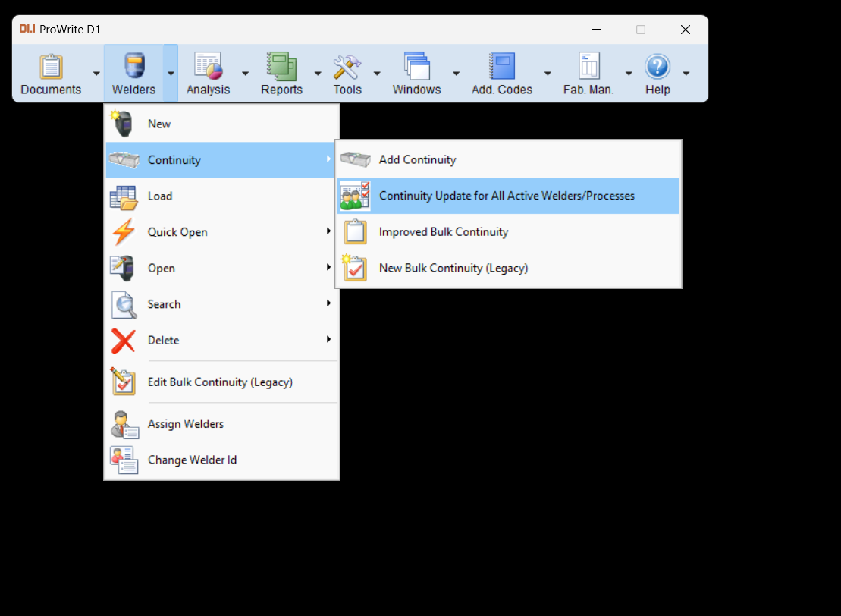Click the ProWrite D1 app logo icon

pos(27,29)
